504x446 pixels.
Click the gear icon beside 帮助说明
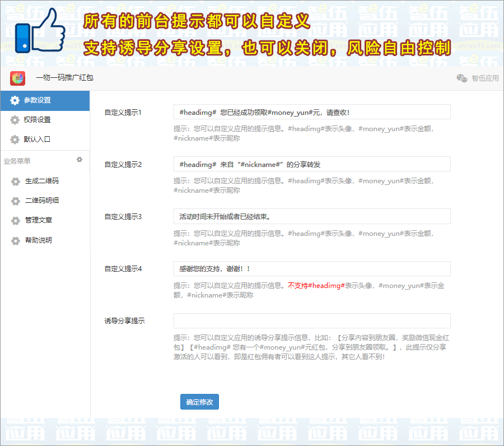pyautogui.click(x=16, y=240)
